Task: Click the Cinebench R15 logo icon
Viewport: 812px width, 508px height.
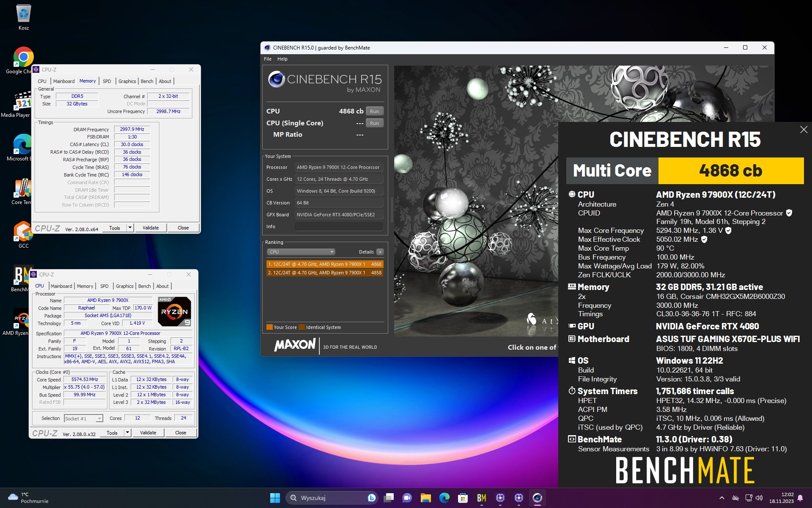Action: [277, 79]
